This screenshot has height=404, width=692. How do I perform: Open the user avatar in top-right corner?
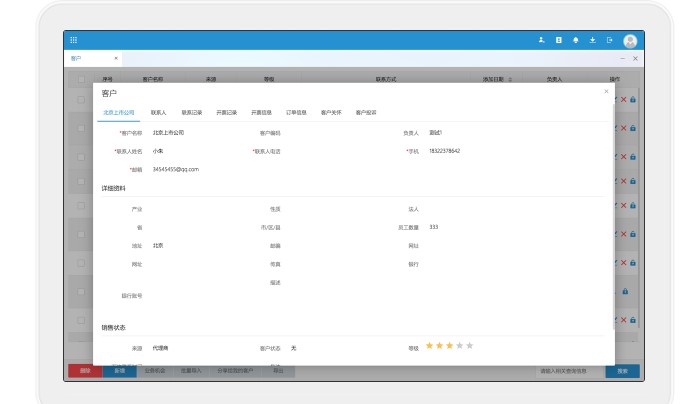(x=630, y=41)
